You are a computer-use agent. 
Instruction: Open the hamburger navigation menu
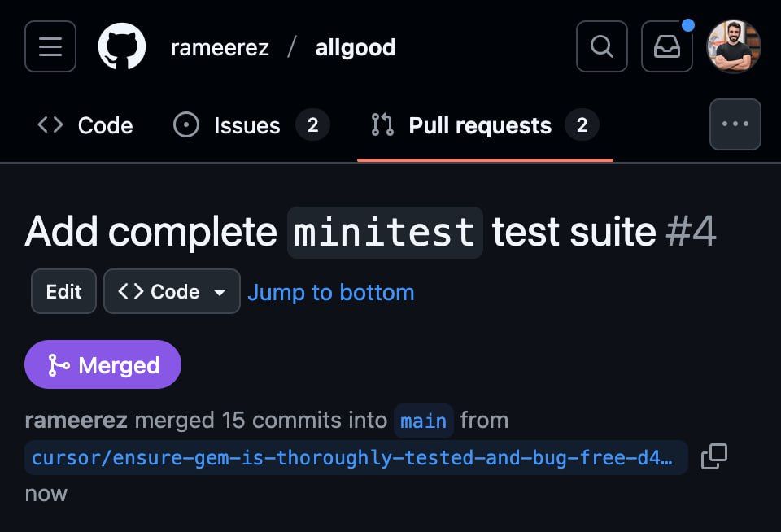(x=50, y=46)
